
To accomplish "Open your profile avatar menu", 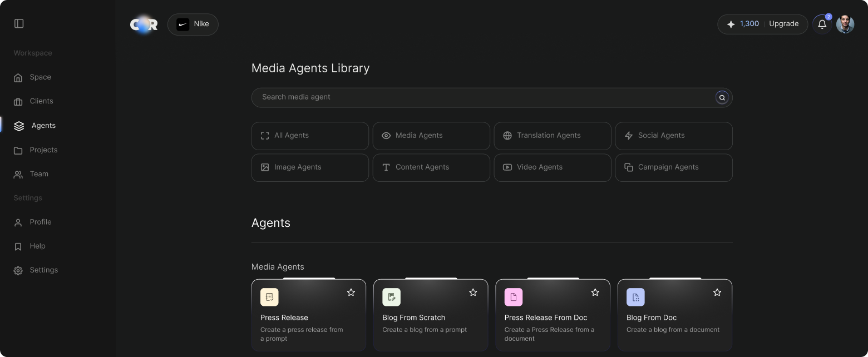I will [x=845, y=24].
